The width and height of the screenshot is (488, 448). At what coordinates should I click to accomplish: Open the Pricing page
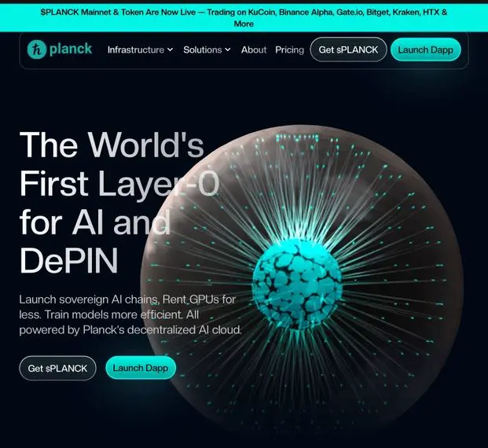click(289, 50)
